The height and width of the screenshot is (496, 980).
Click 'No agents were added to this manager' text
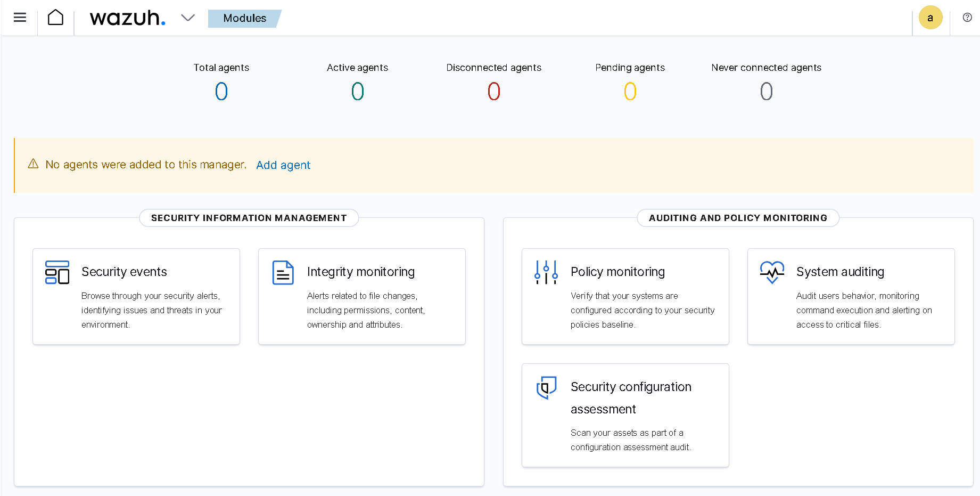(146, 165)
